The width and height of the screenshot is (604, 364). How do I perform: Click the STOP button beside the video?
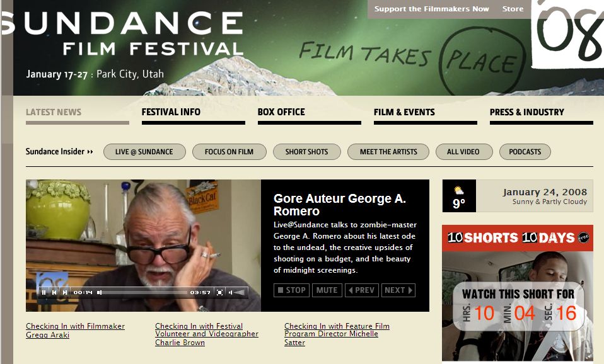[x=292, y=290]
